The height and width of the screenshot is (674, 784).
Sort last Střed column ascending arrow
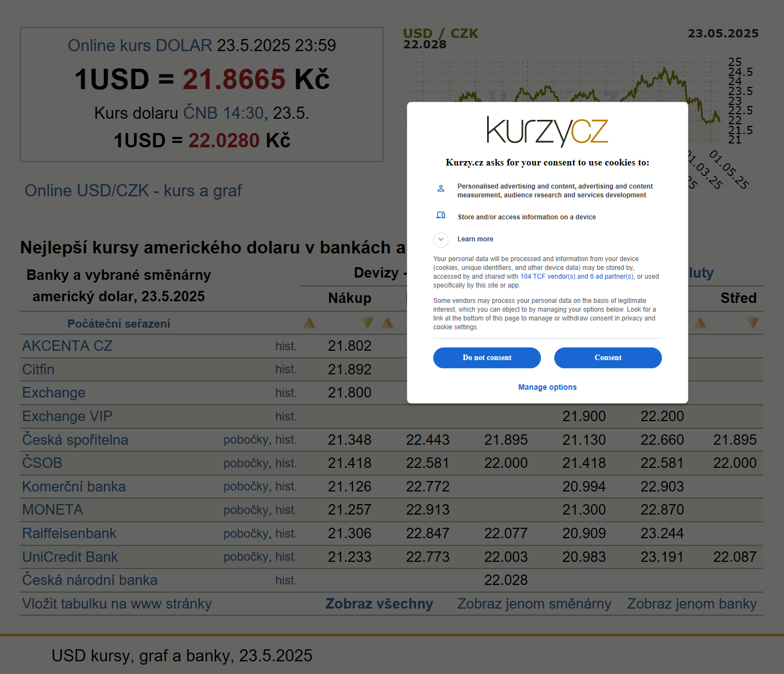tap(700, 323)
